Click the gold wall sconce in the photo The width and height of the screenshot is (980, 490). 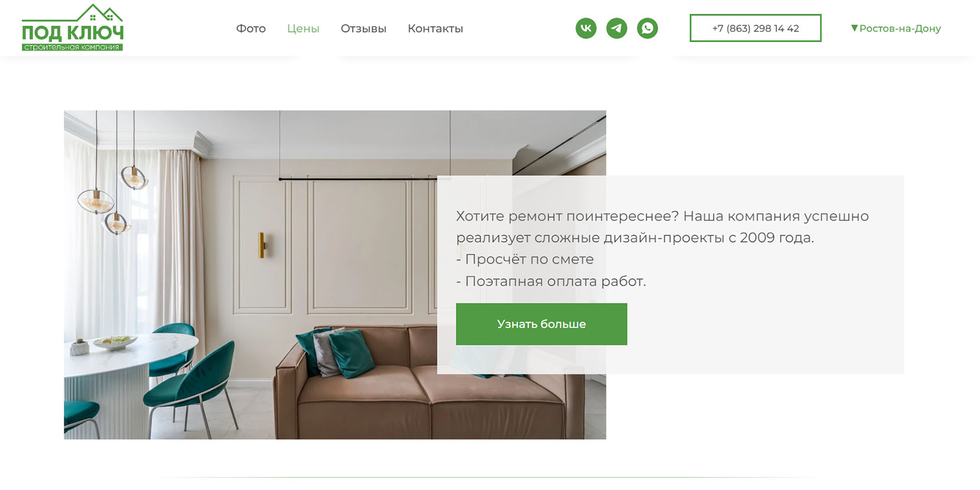(262, 245)
